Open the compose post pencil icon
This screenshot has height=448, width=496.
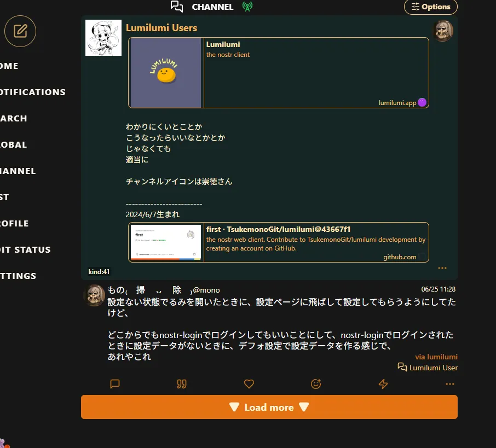click(x=20, y=31)
